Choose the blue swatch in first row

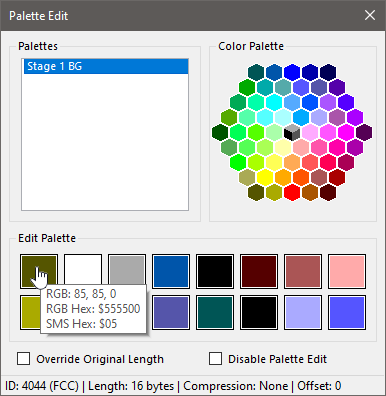click(171, 271)
